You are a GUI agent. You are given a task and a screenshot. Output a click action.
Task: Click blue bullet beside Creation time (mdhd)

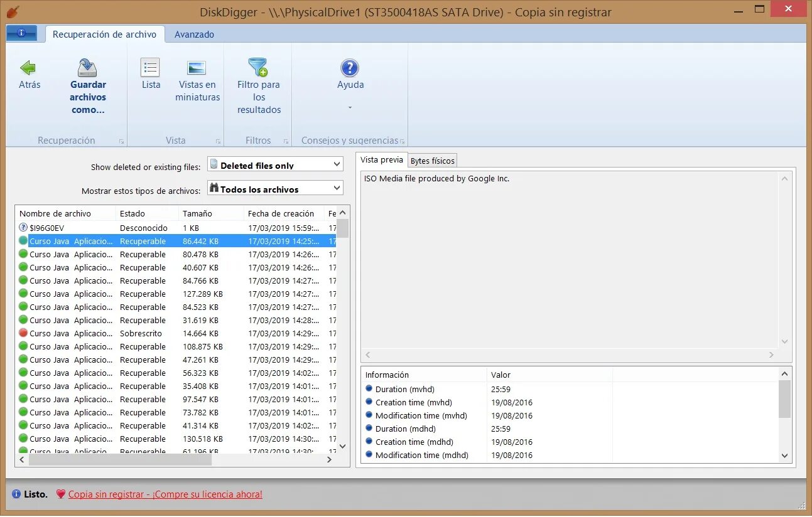(x=369, y=442)
